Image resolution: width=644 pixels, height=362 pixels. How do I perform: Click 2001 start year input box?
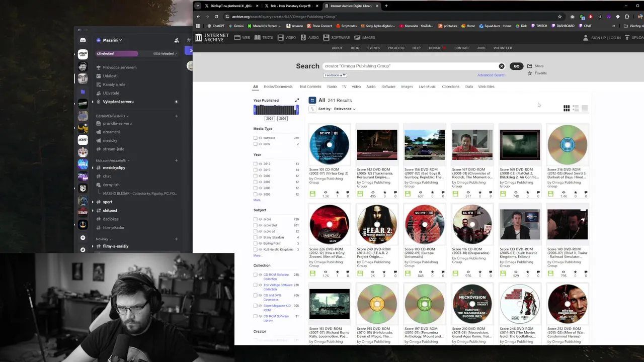click(270, 119)
